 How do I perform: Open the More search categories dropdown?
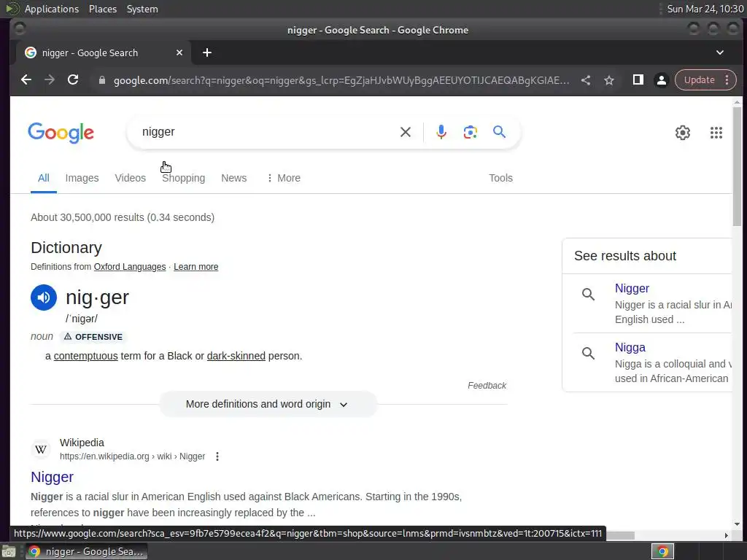click(x=284, y=178)
